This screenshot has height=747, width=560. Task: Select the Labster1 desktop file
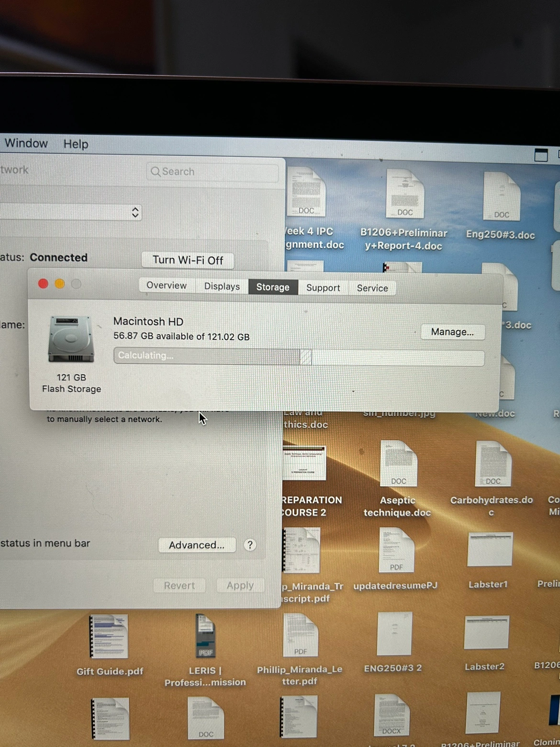click(x=489, y=549)
